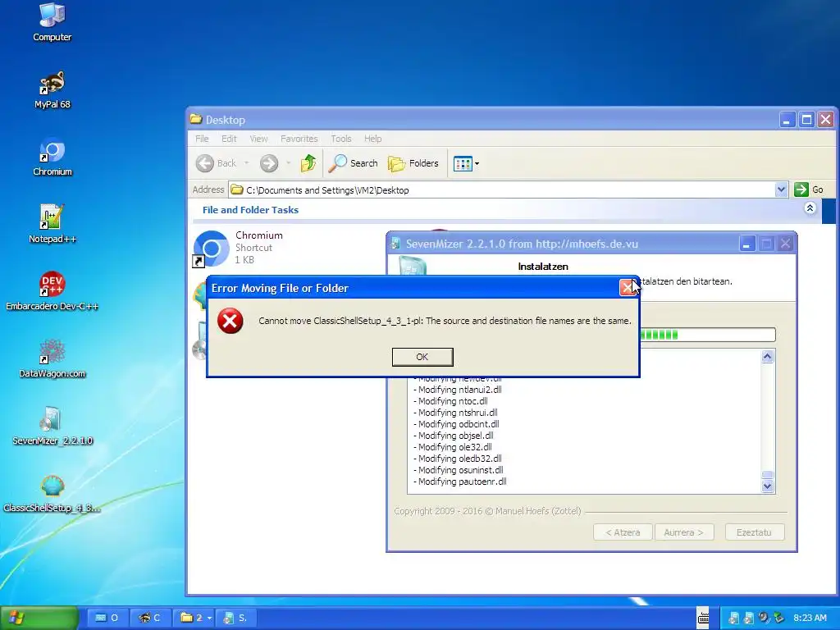Click the Forward arrow in Explorer toolbar

pos(269,163)
